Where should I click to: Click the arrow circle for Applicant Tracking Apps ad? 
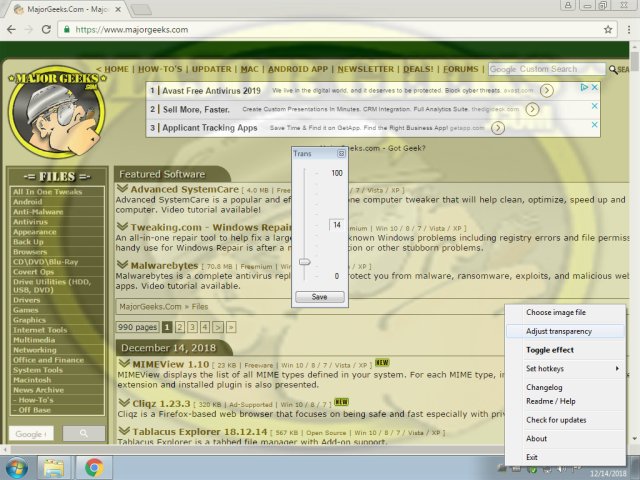coord(498,128)
